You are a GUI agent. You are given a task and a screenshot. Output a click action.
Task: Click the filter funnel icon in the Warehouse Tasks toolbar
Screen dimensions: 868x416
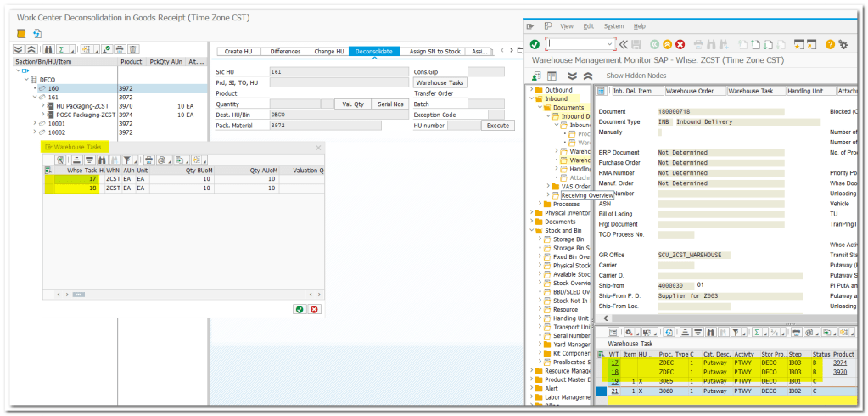[x=127, y=160]
